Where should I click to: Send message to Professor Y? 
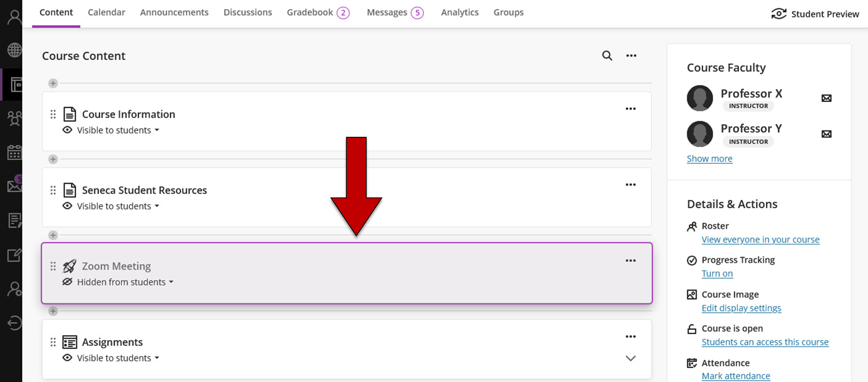point(826,134)
